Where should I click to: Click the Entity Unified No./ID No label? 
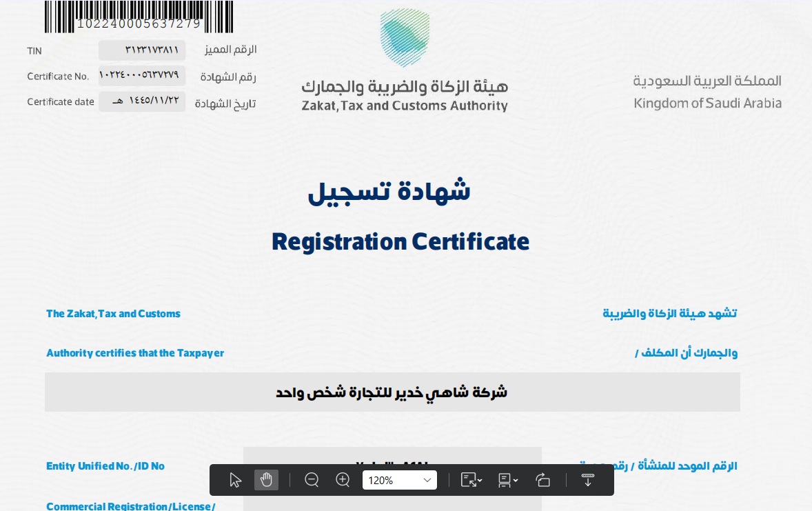[x=105, y=466]
